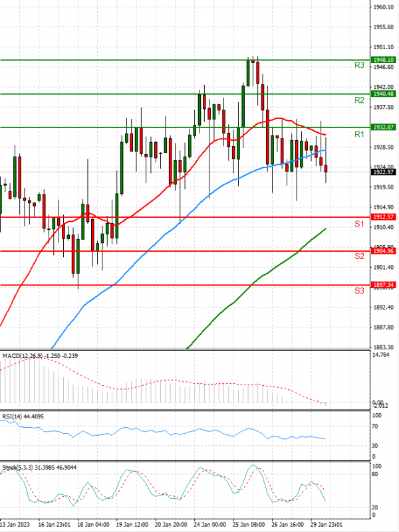Click the MACD scale value 14.764
399x532 pixels.
pos(380,355)
